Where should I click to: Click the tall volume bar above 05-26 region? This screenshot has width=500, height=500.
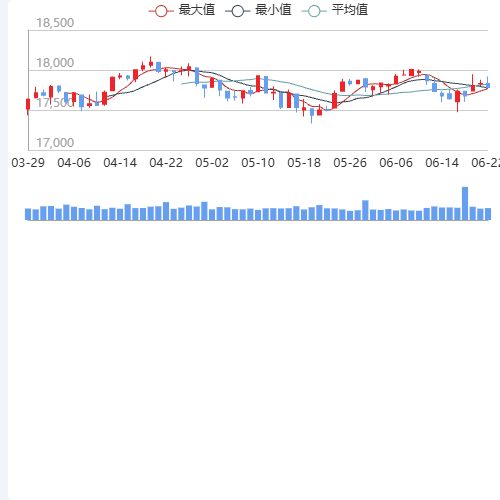[365, 210]
